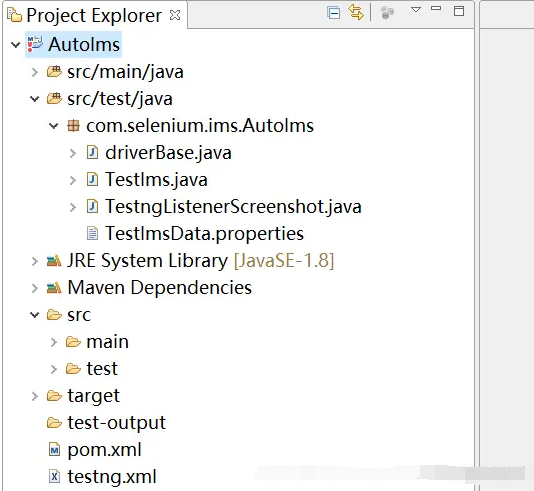The width and height of the screenshot is (534, 491).
Task: Click the test folder icon
Action: 73,368
